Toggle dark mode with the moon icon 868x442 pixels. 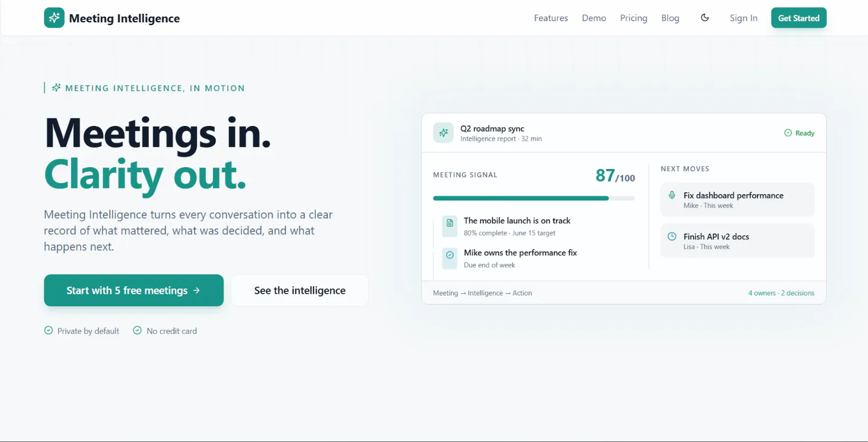click(x=705, y=18)
